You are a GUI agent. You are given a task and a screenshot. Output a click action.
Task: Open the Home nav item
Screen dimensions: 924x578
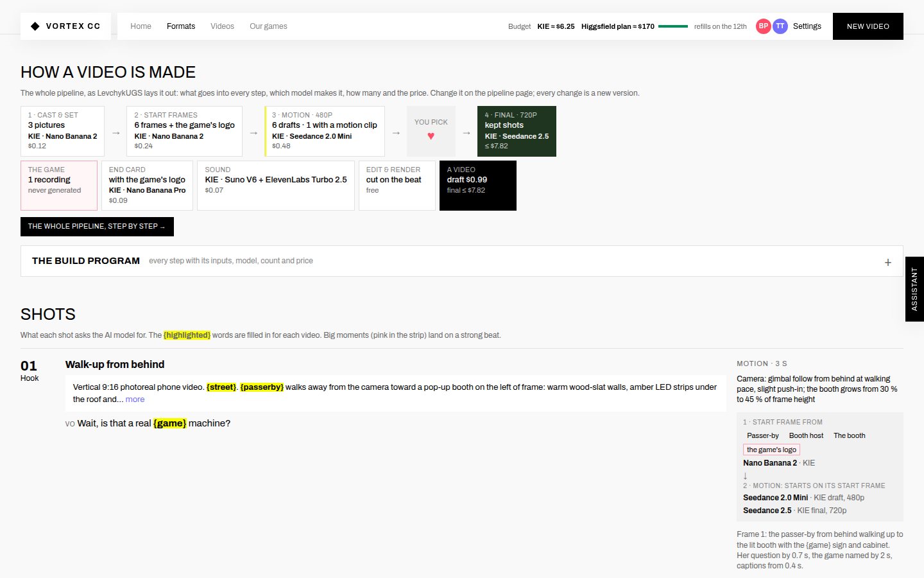click(141, 26)
